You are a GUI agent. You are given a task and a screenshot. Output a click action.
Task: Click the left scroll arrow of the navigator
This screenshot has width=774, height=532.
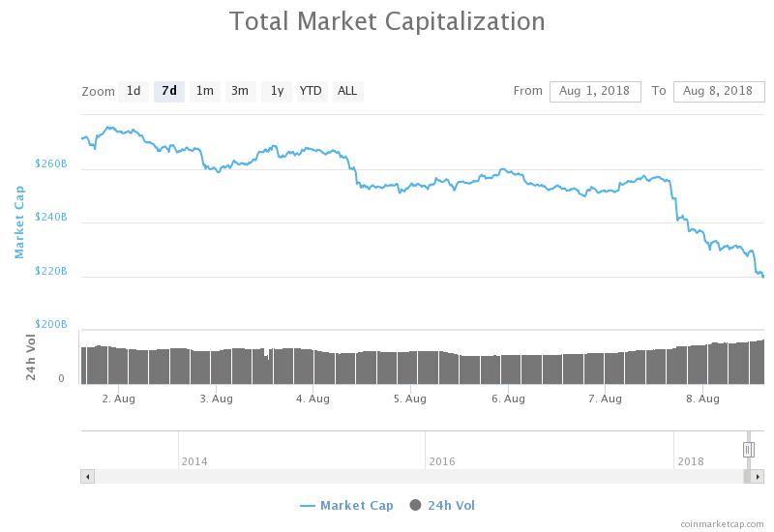87,477
